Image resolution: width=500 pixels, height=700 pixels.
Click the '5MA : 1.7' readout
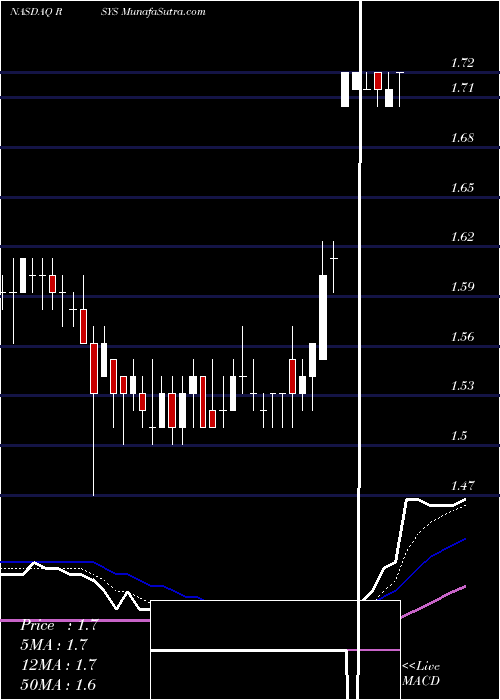tap(54, 645)
